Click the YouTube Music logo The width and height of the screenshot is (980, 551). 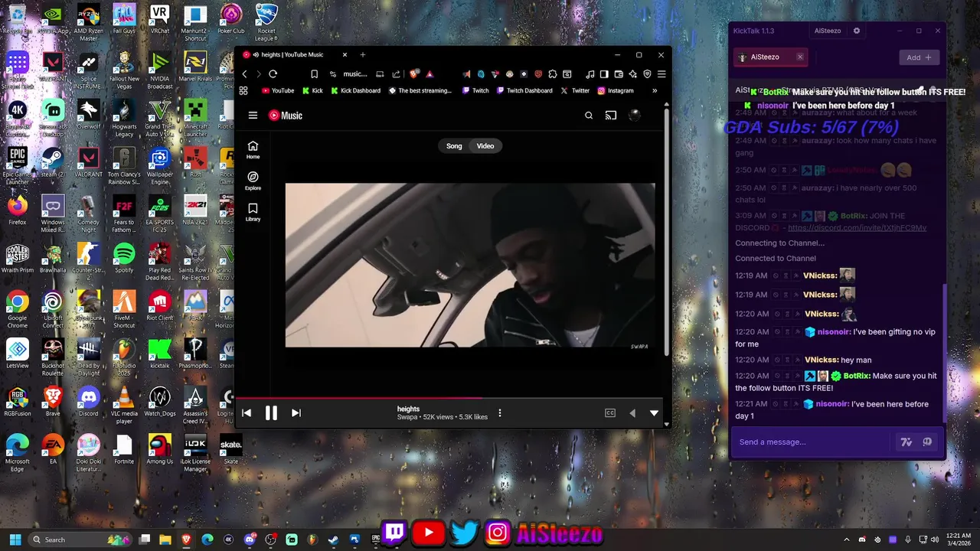pyautogui.click(x=286, y=116)
